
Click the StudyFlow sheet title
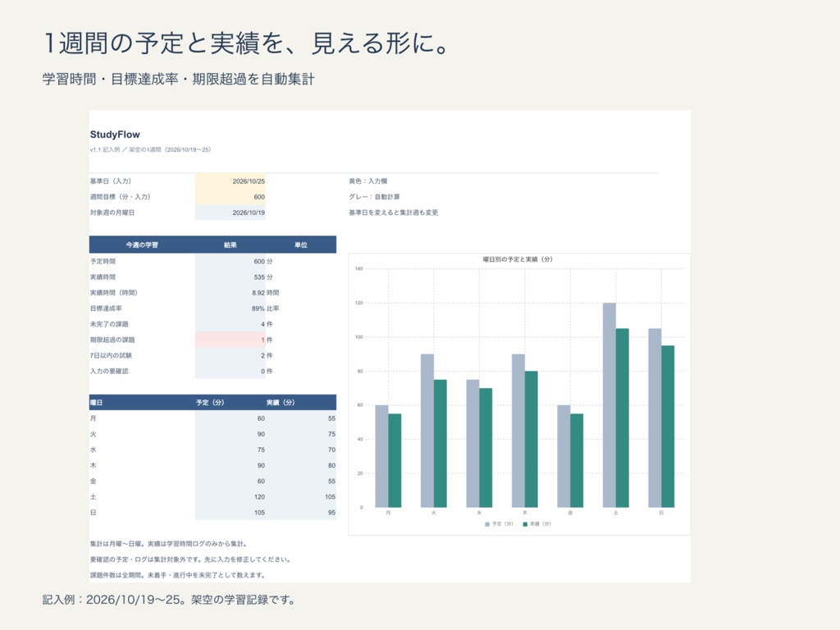(115, 135)
